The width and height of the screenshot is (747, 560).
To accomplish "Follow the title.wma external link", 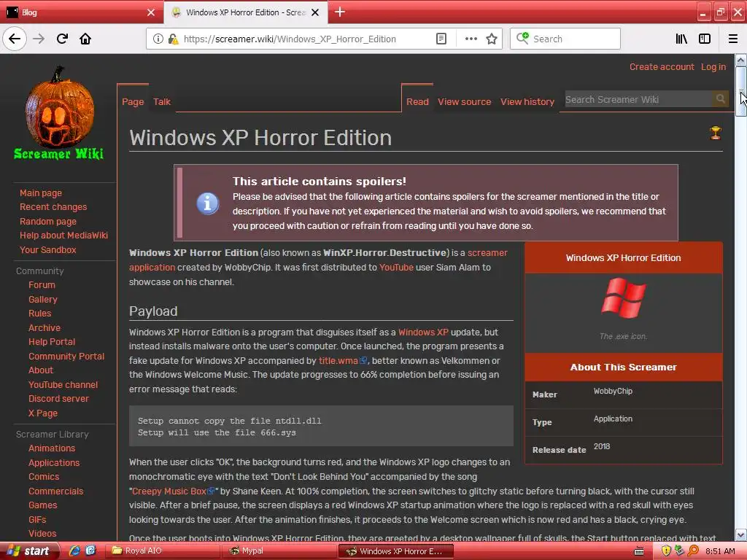I will (343, 360).
